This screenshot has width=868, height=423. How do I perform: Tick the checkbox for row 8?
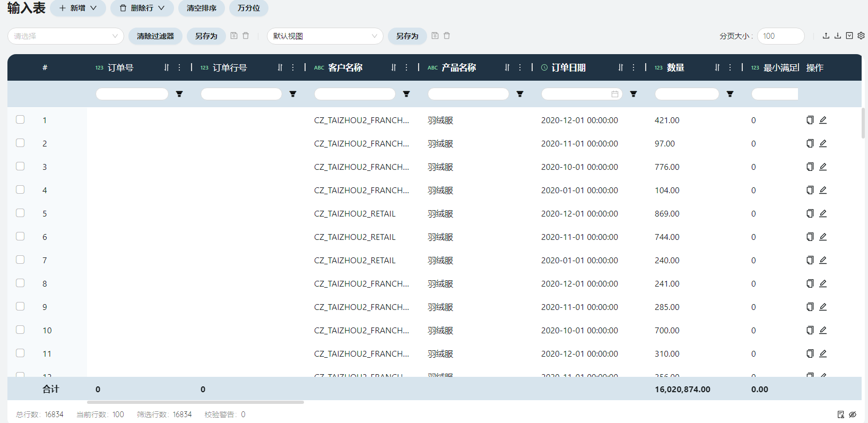(20, 283)
